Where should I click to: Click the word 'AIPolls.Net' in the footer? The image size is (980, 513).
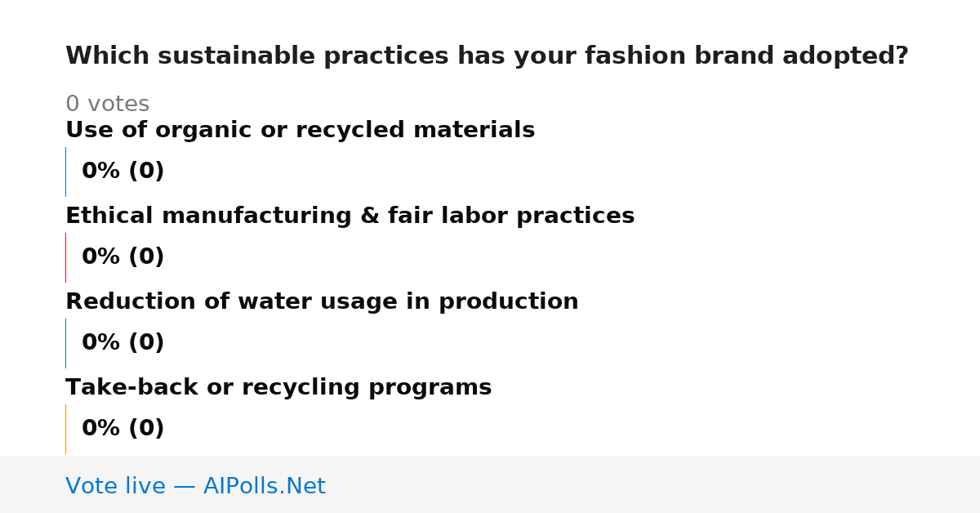pyautogui.click(x=264, y=486)
